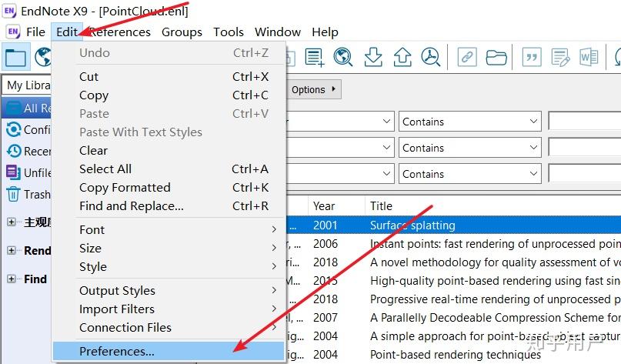Select 'Instant points: fast rendering' reference
621x364 pixels.
(454, 244)
